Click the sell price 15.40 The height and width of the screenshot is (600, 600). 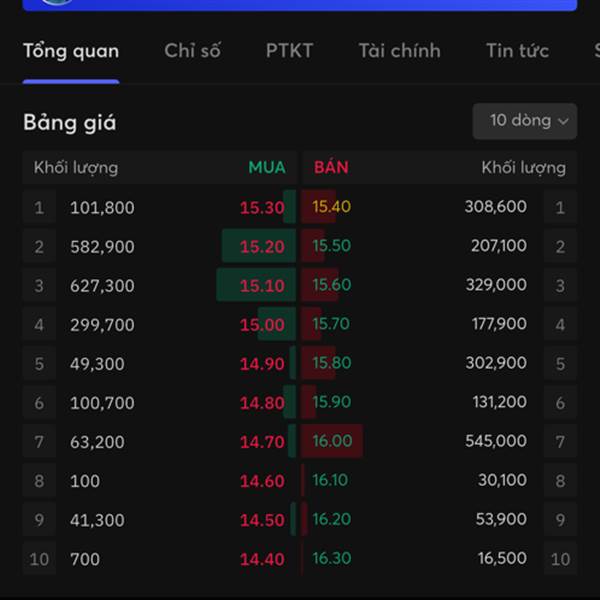click(332, 207)
